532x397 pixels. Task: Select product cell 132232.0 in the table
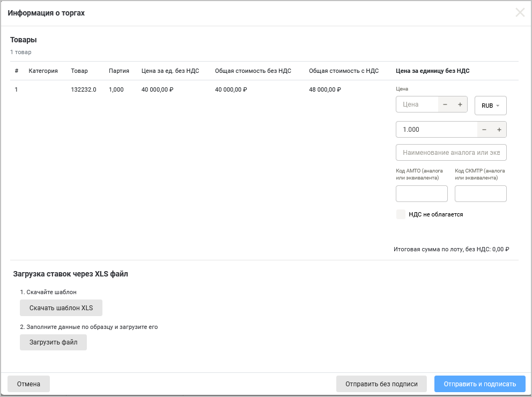84,89
